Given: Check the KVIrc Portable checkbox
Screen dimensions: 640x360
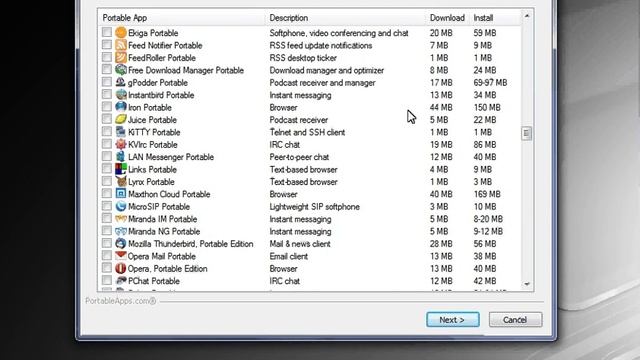Looking at the screenshot, I should click(107, 144).
